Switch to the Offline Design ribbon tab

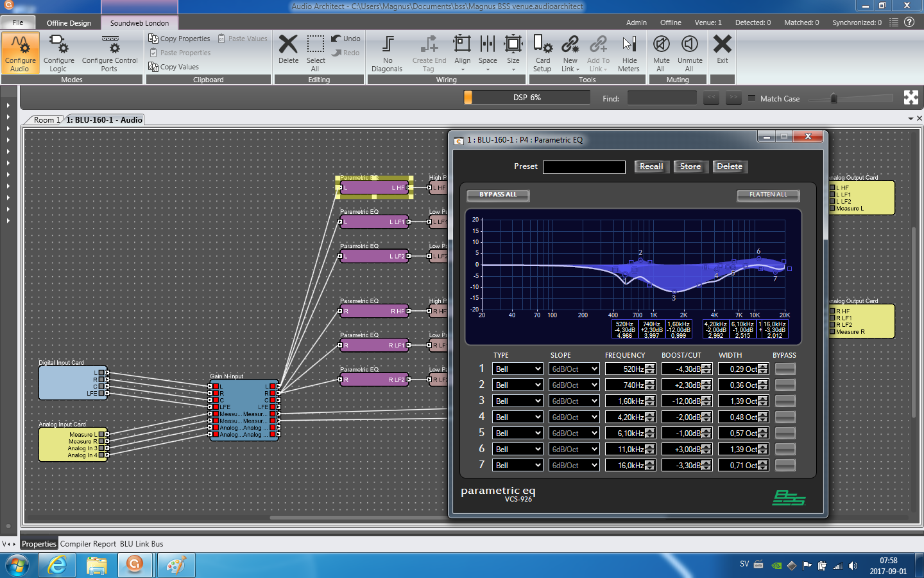69,22
